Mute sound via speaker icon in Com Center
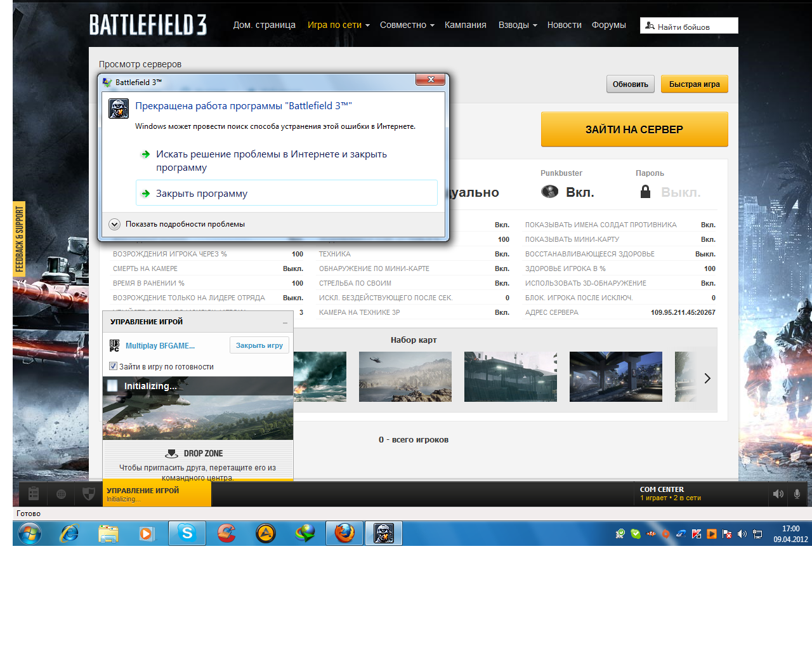Image resolution: width=812 pixels, height=650 pixels. (778, 494)
